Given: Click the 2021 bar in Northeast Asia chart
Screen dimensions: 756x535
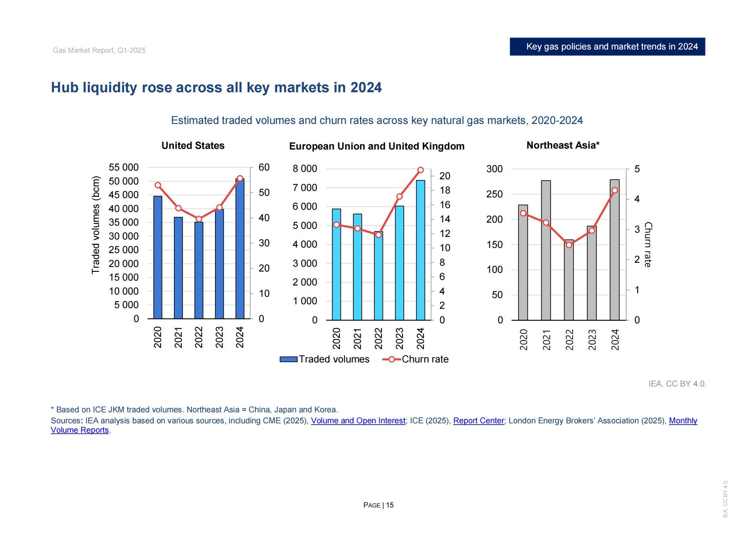Looking at the screenshot, I should pyautogui.click(x=546, y=250).
